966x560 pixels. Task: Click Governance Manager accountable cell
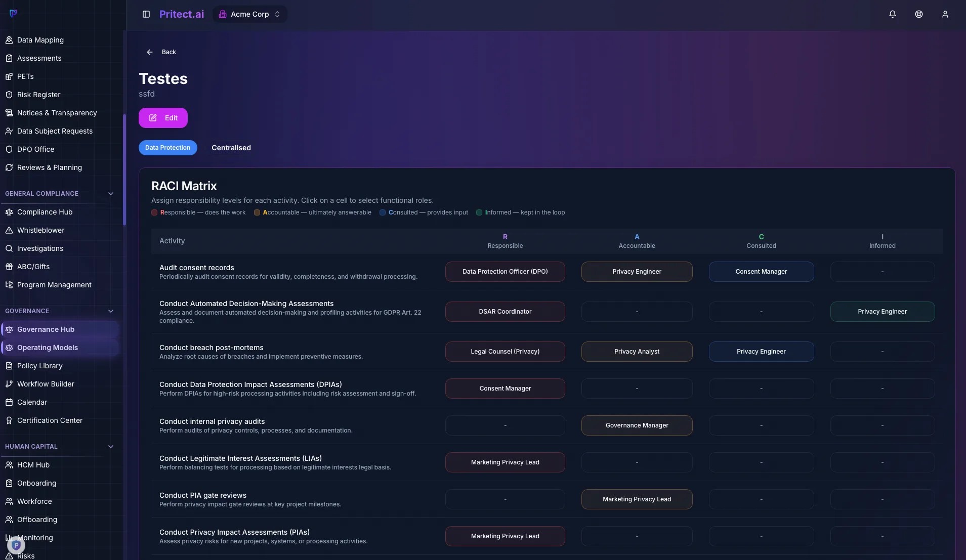pyautogui.click(x=637, y=425)
